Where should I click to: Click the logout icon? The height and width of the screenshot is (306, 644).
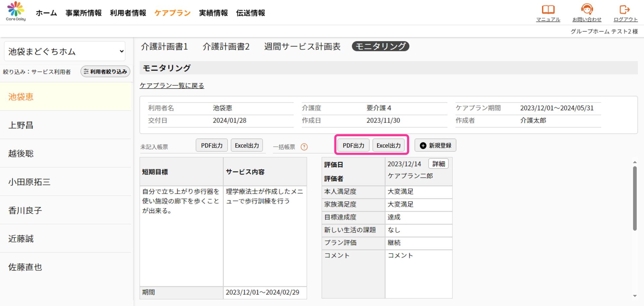[x=625, y=9]
